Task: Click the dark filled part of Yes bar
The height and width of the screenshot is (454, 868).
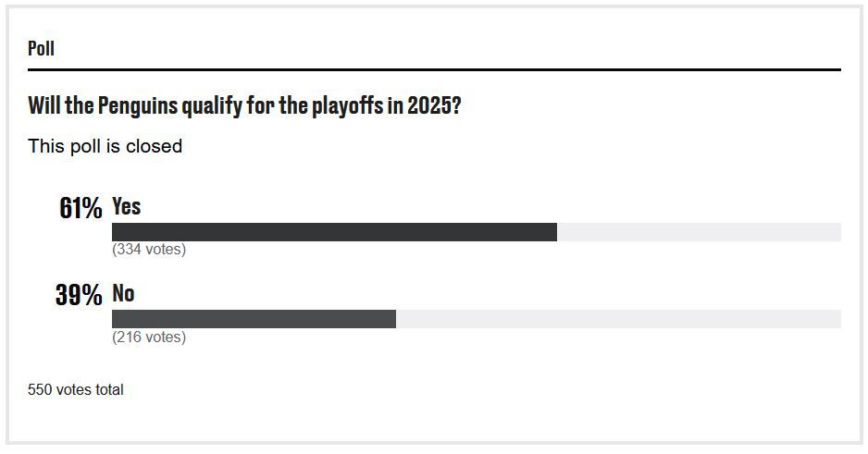Action: 333,232
